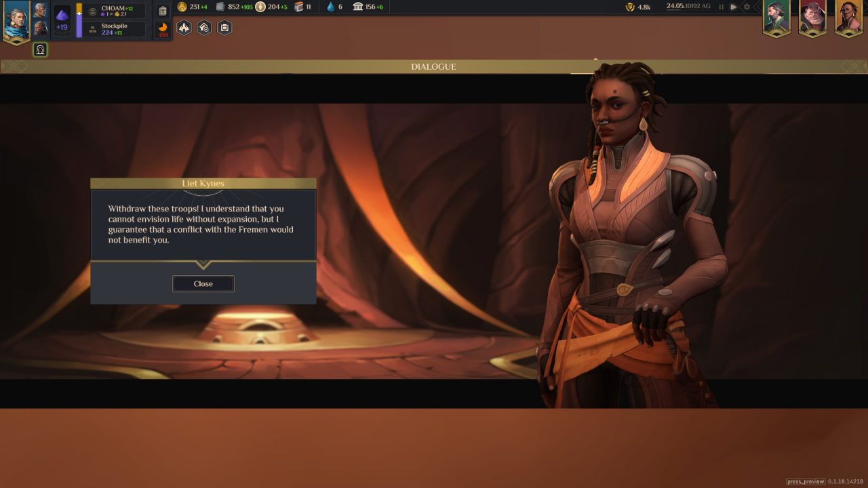Click the Fuel Cells resource icon

coord(297,7)
